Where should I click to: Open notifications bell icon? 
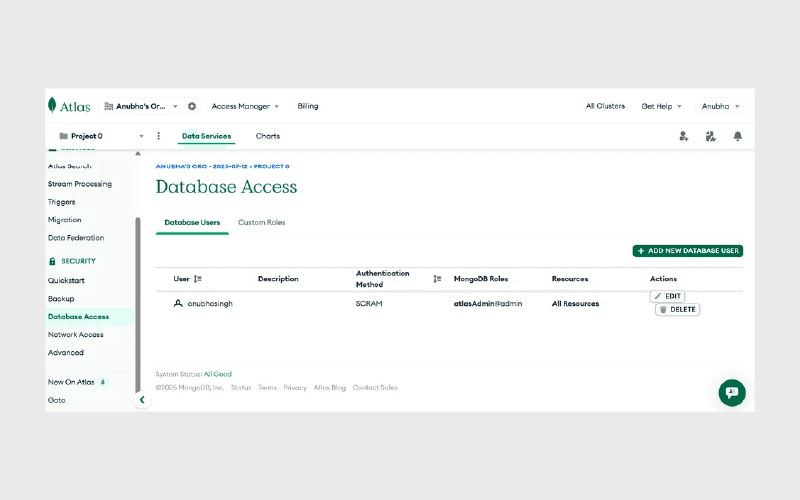738,136
